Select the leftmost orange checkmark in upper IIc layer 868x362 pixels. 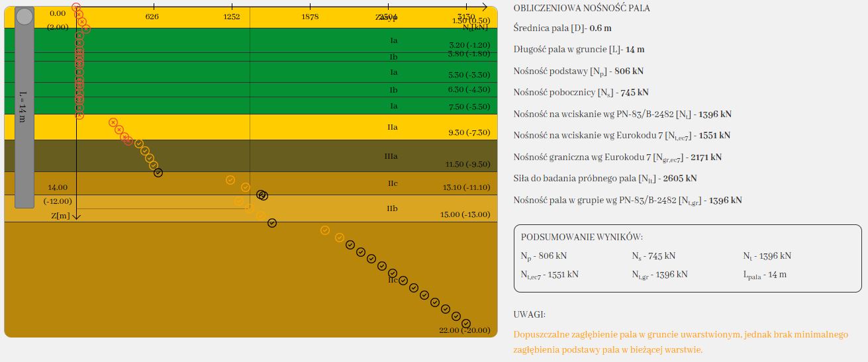(x=230, y=180)
